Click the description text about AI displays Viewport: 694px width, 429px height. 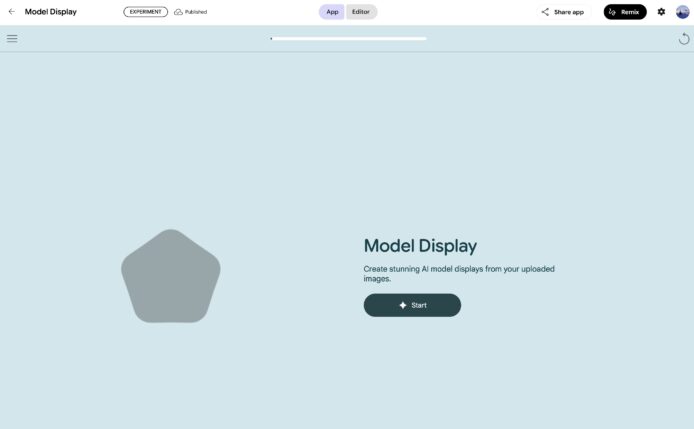point(459,273)
